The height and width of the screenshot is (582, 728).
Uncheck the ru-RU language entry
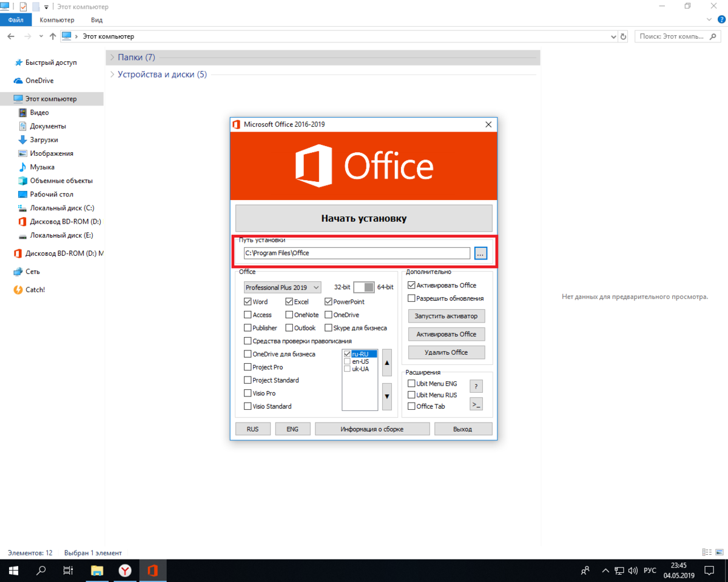tap(347, 354)
